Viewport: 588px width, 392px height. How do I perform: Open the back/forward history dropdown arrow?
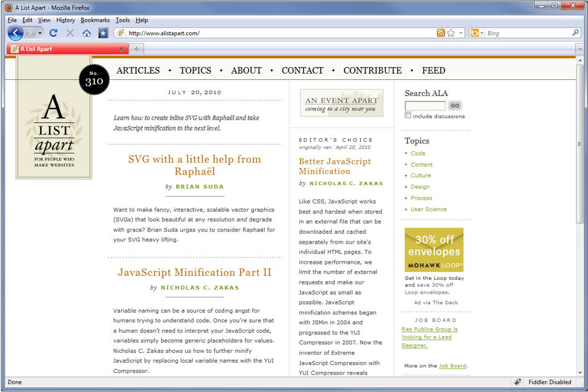40,33
